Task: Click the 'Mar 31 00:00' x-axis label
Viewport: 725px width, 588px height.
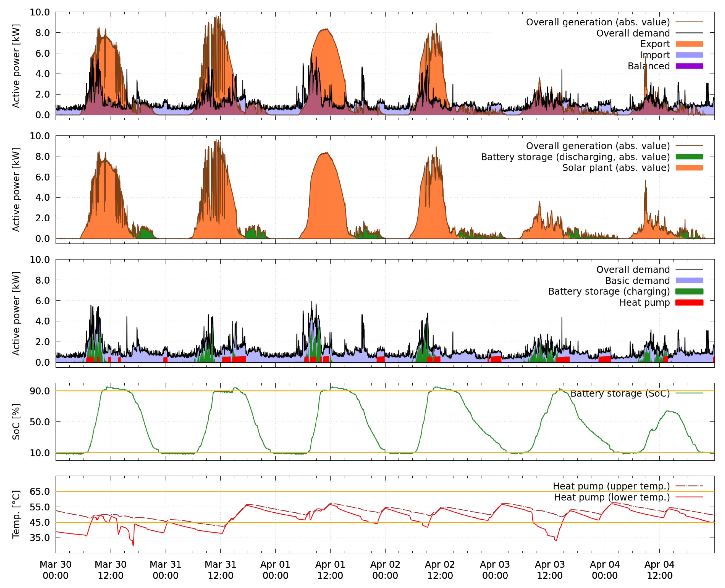Action: 165,570
